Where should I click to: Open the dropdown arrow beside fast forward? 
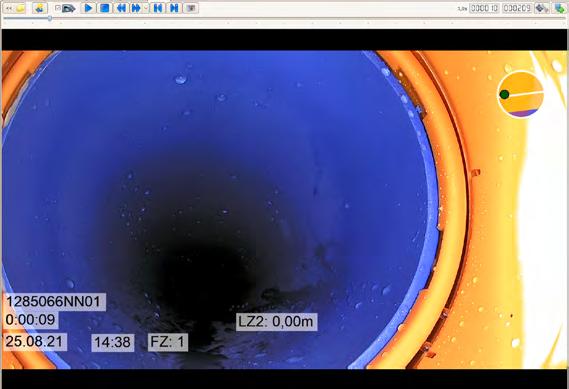146,8
